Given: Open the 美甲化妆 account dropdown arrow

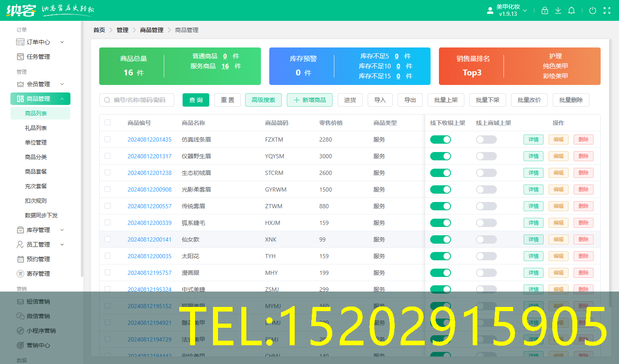Looking at the screenshot, I should pyautogui.click(x=525, y=10).
